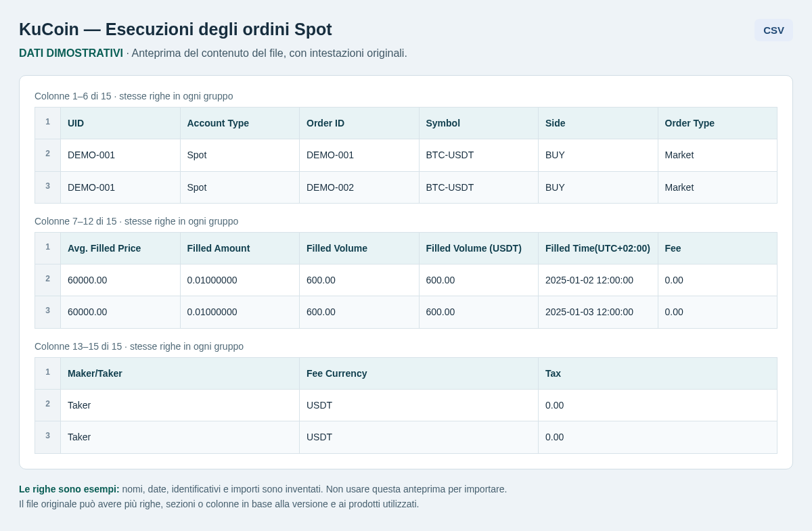The height and width of the screenshot is (531, 812).
Task: Click Filled Amount "0.01000000" in row 3
Action: (x=240, y=312)
